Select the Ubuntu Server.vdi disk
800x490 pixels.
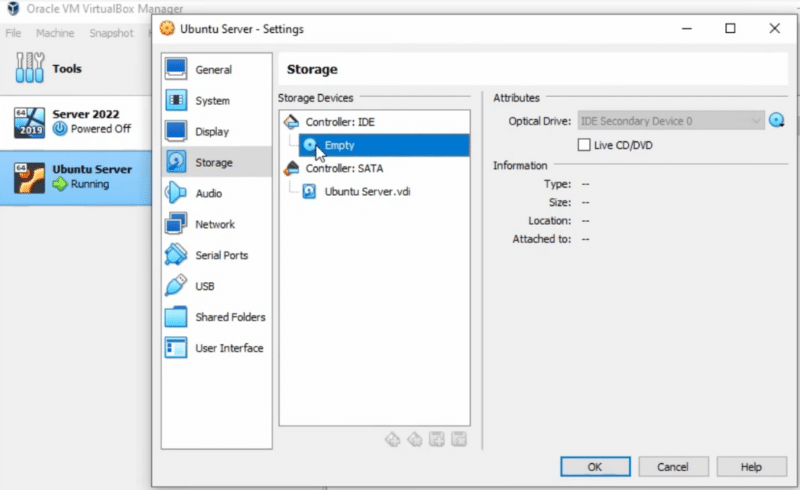[367, 192]
